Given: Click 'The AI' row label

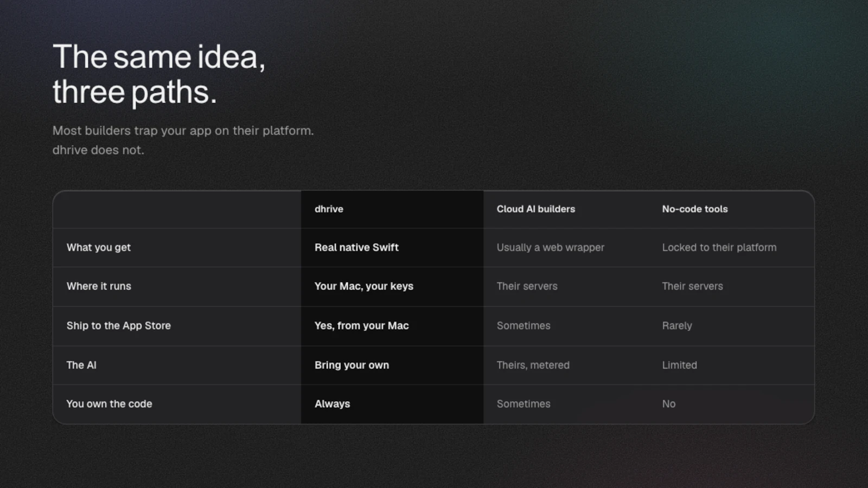Looking at the screenshot, I should [81, 365].
